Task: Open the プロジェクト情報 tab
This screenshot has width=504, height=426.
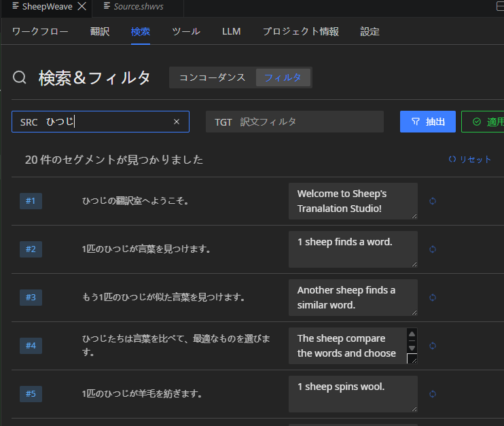Action: coord(301,31)
